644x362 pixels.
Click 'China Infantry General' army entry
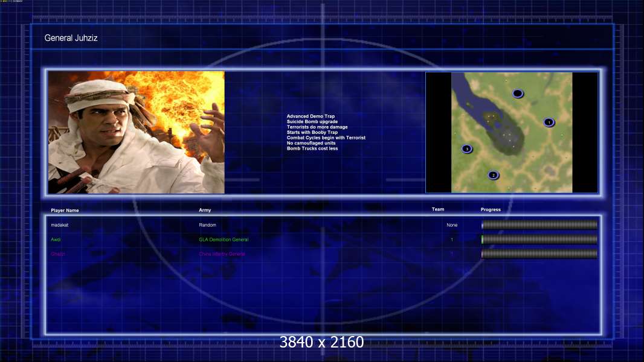pyautogui.click(x=222, y=254)
